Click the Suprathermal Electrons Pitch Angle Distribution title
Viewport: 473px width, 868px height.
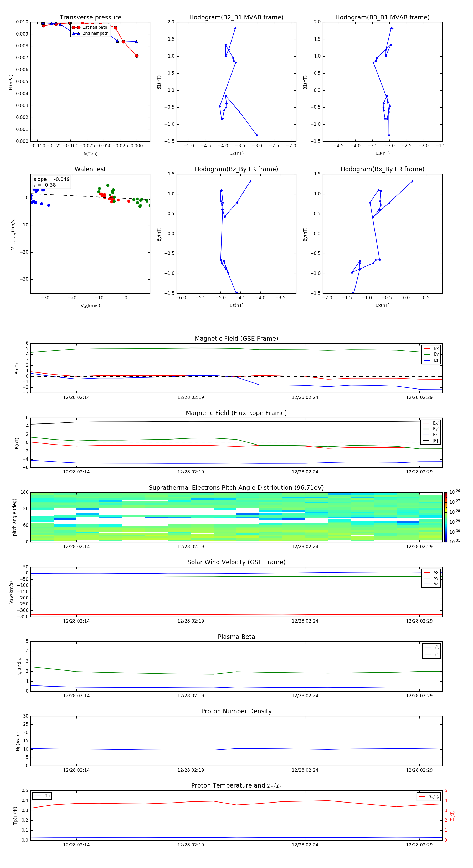[x=236, y=488]
